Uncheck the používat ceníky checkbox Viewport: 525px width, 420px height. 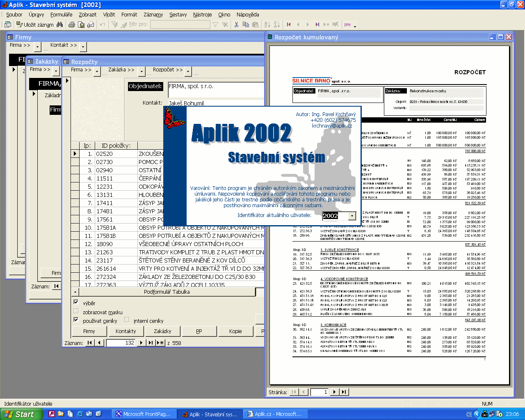pyautogui.click(x=76, y=320)
